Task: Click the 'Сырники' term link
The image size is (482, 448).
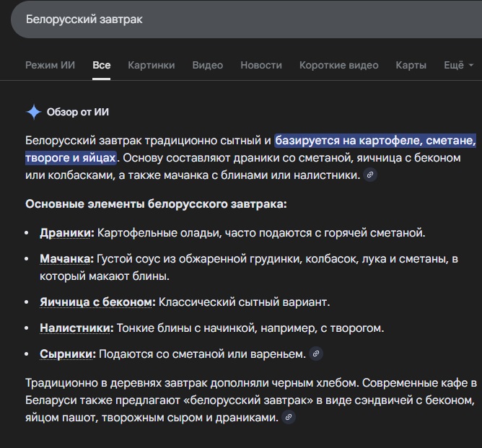Action: (x=68, y=354)
